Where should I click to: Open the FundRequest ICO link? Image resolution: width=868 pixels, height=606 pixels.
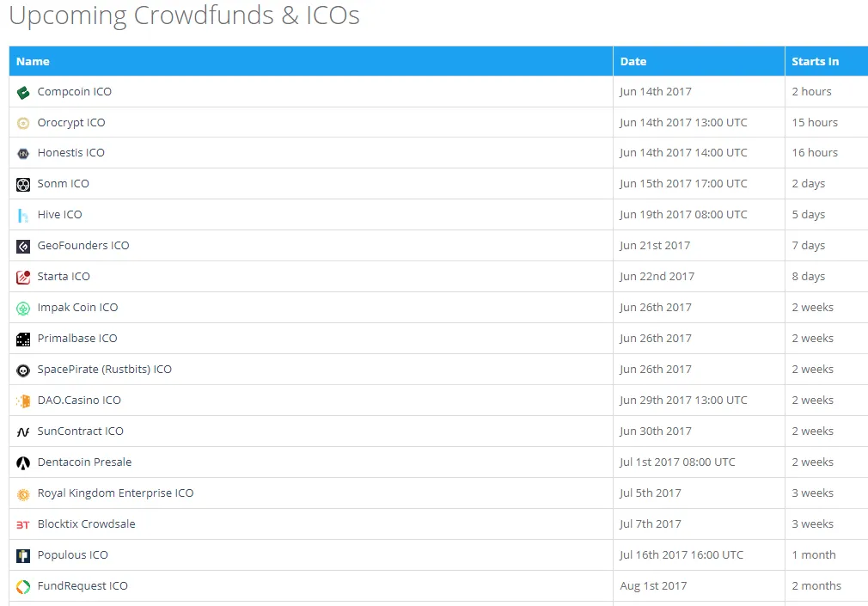(83, 586)
